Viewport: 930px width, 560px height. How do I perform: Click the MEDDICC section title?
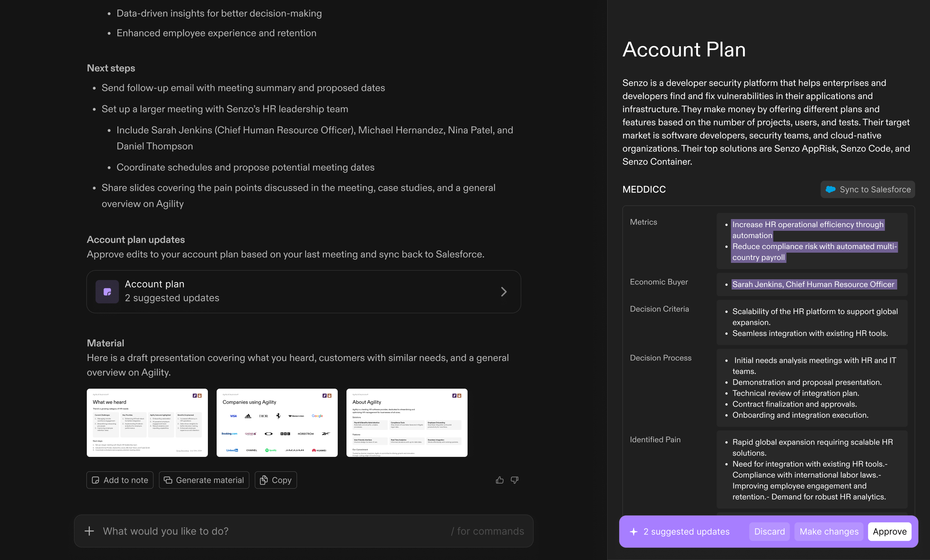644,190
